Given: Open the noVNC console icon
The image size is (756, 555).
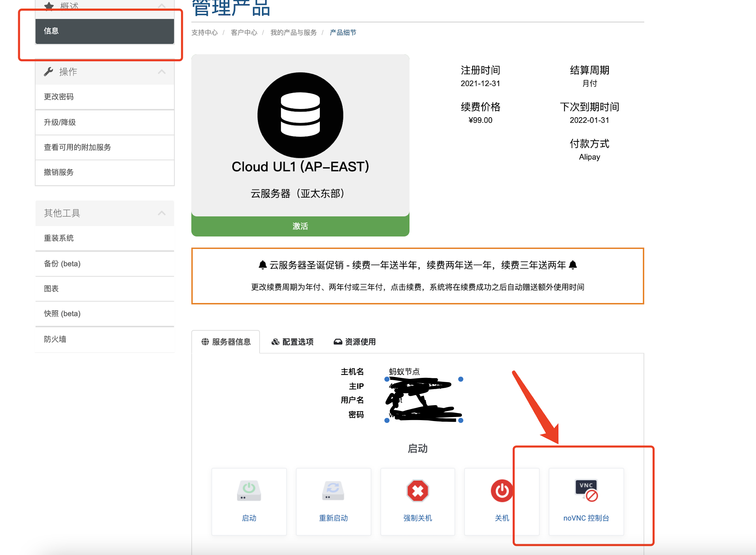Looking at the screenshot, I should point(586,490).
